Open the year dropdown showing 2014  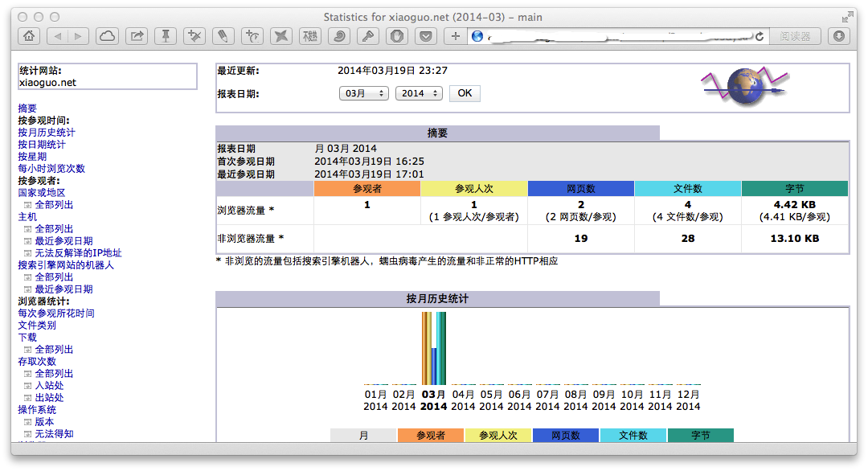(x=419, y=93)
